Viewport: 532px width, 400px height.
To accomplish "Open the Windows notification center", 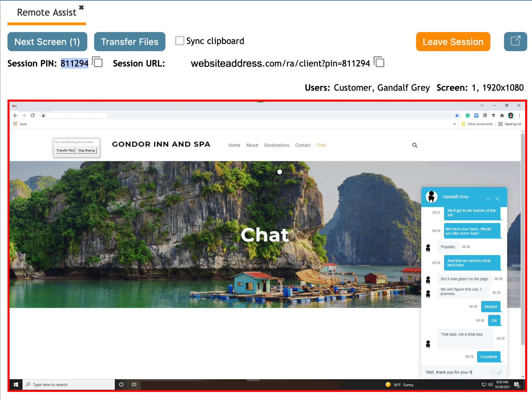I will tap(517, 385).
